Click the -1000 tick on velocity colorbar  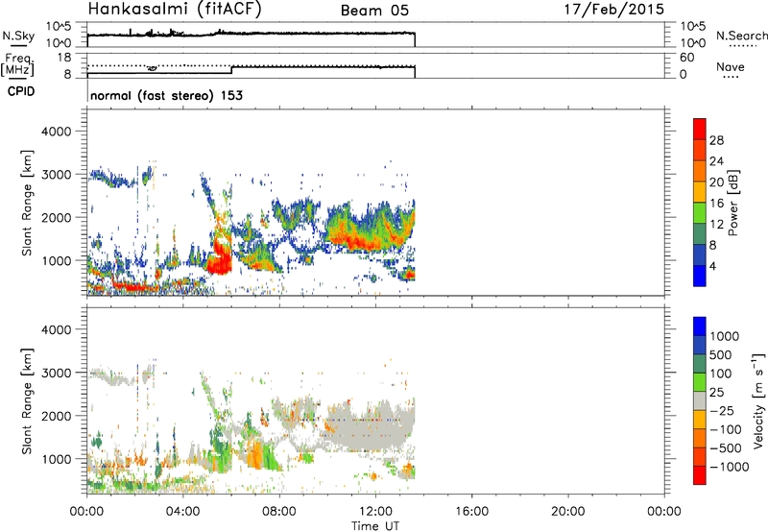[729, 467]
